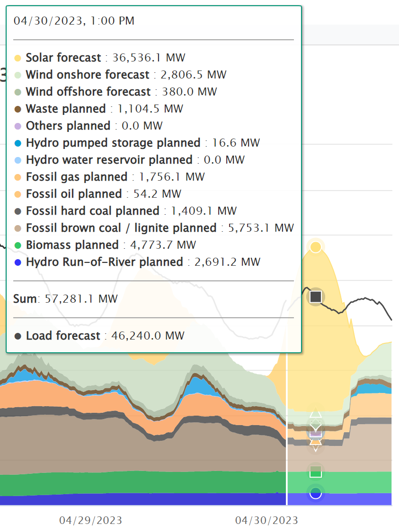Select the blue circle run-of-river chart marker

[x=315, y=493]
